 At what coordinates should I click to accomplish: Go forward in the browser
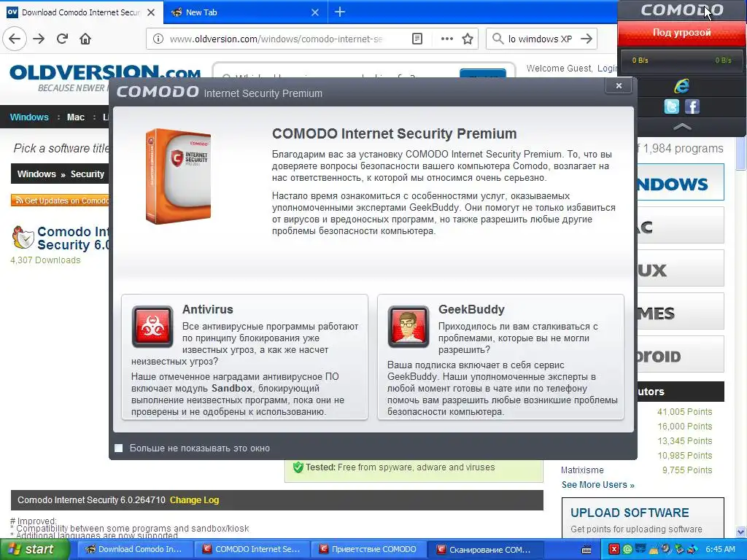[39, 39]
